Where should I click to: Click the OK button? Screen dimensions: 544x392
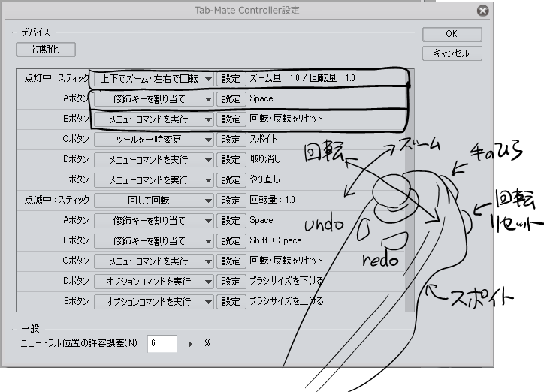coord(452,34)
